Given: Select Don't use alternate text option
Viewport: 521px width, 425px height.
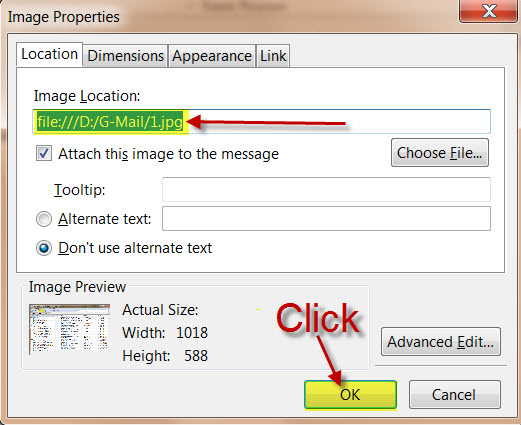Looking at the screenshot, I should point(44,248).
